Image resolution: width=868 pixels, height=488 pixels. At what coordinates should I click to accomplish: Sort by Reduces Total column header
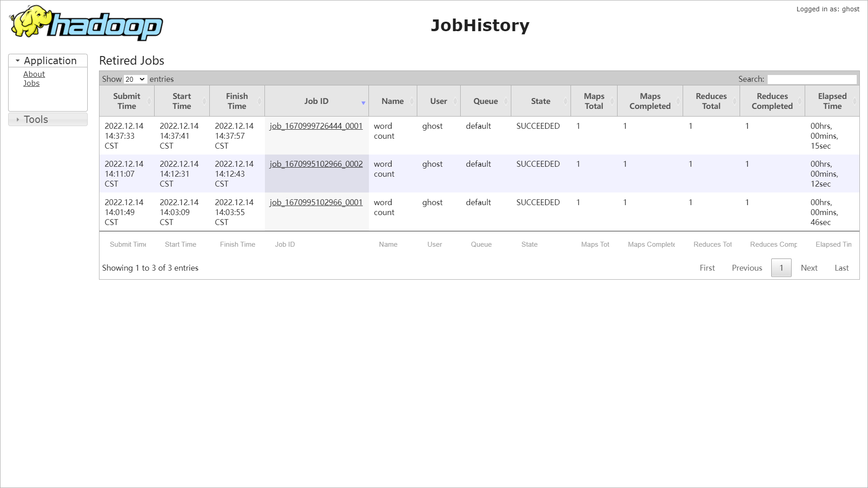click(x=711, y=101)
